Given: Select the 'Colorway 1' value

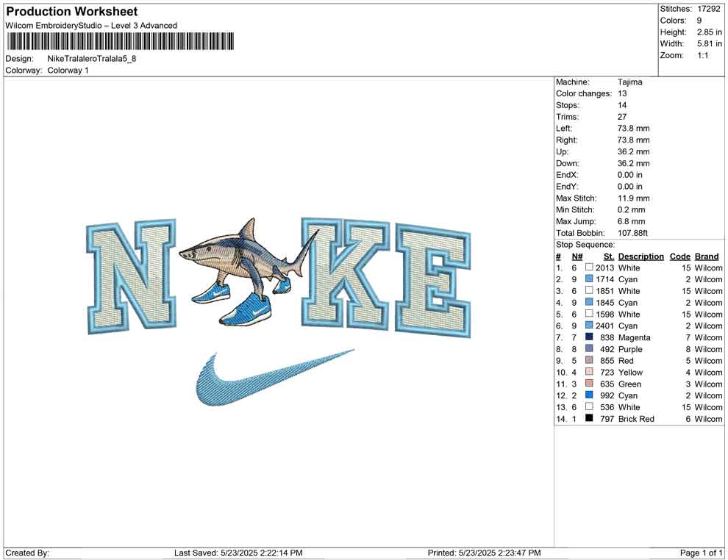Looking at the screenshot, I should (x=68, y=71).
